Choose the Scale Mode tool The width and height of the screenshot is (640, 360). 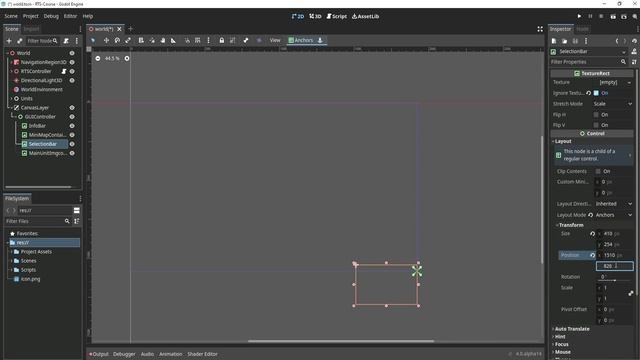click(128, 40)
